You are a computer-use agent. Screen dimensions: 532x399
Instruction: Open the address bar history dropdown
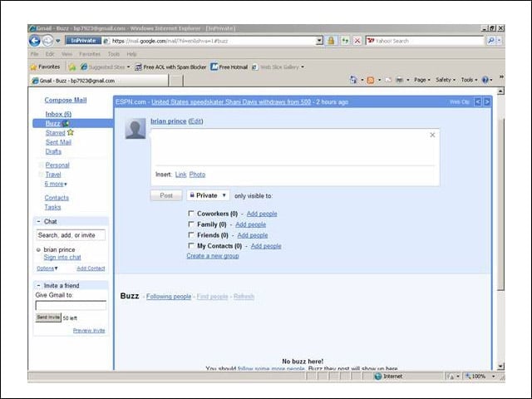pos(319,41)
